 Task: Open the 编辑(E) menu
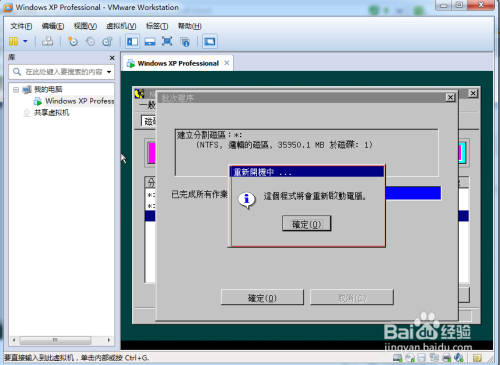point(53,26)
